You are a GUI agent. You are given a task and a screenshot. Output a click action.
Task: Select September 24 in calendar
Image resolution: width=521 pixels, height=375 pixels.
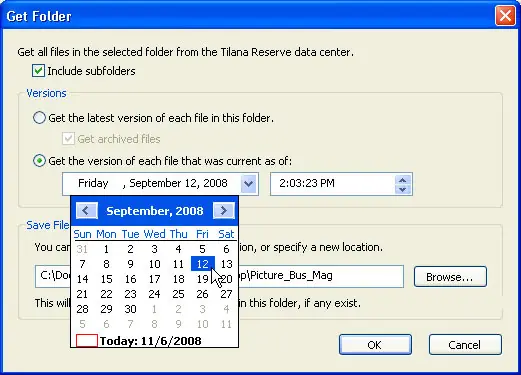click(154, 294)
